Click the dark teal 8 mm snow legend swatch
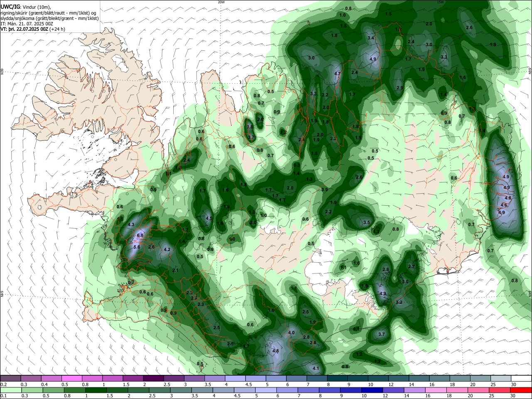Viewport: 532px width, 399px height. click(x=337, y=379)
